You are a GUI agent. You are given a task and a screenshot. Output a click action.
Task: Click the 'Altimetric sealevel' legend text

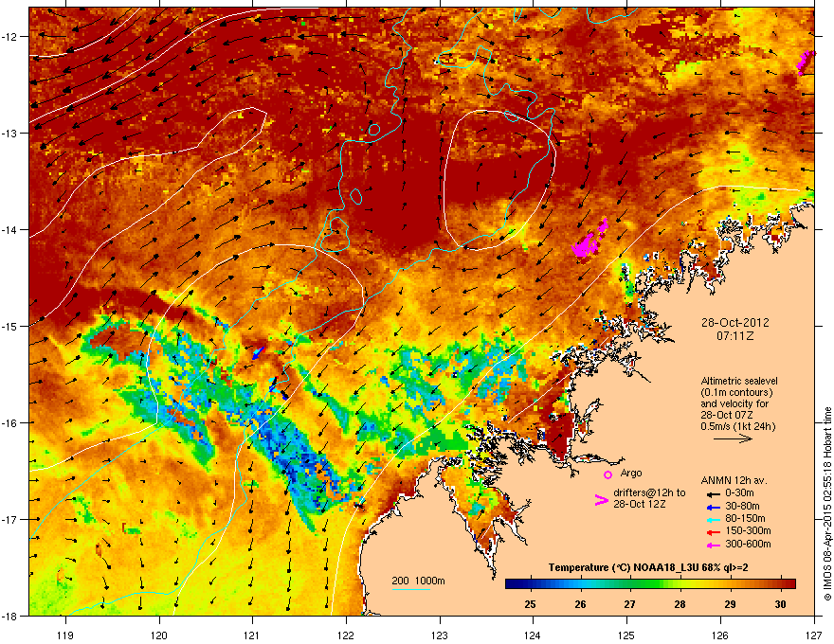coord(739,381)
